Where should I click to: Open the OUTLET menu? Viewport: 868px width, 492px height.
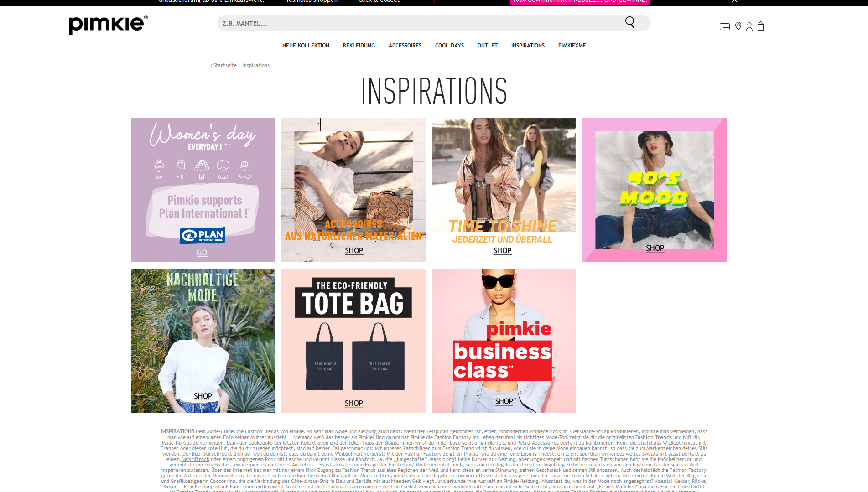coord(488,46)
